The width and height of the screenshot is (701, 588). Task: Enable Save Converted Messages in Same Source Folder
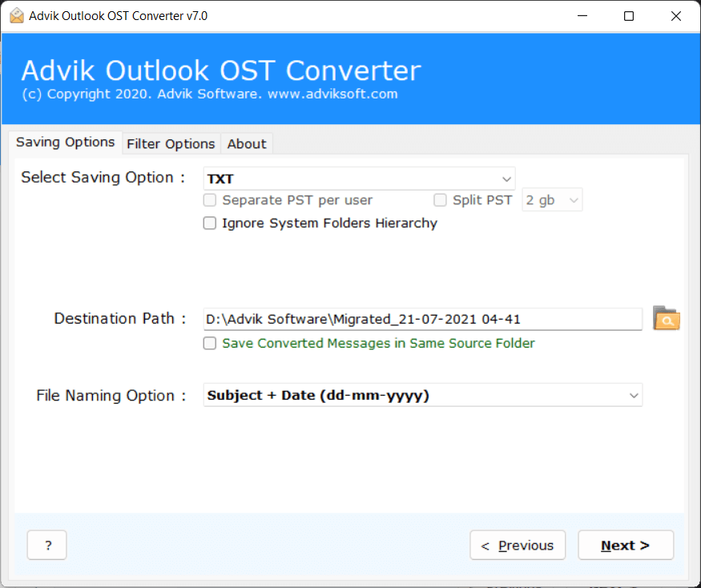tap(210, 343)
